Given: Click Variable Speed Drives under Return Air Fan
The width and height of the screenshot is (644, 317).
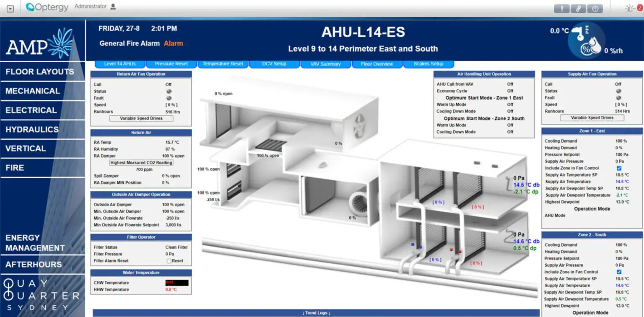Looking at the screenshot, I should [x=141, y=118].
